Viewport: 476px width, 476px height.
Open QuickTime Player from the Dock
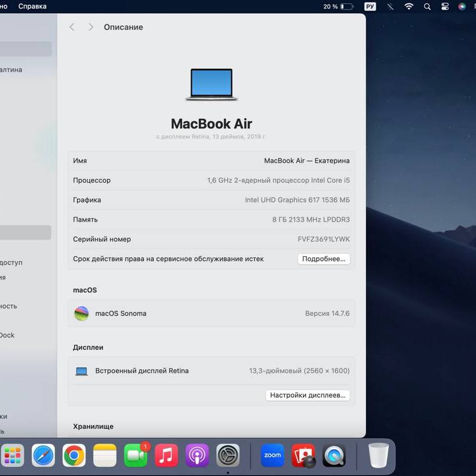pyautogui.click(x=334, y=455)
